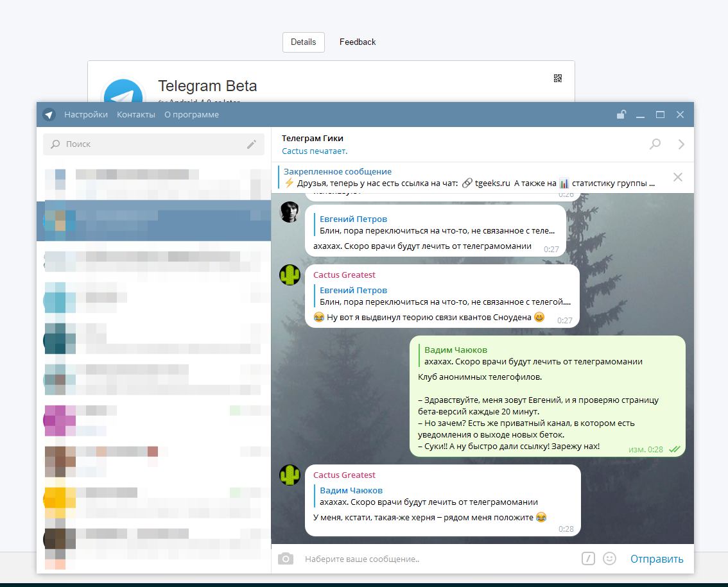The image size is (728, 587).
Task: Dismiss the pinned message with X
Action: coord(678,177)
